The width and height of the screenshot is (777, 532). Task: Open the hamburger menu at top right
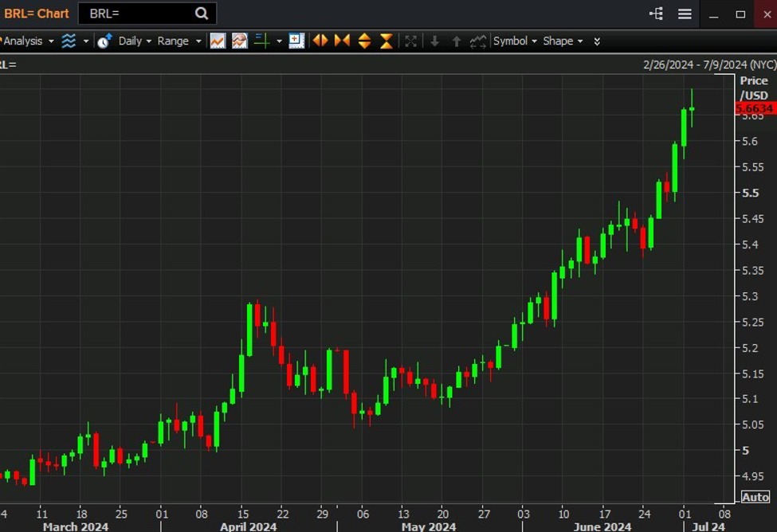pos(685,14)
